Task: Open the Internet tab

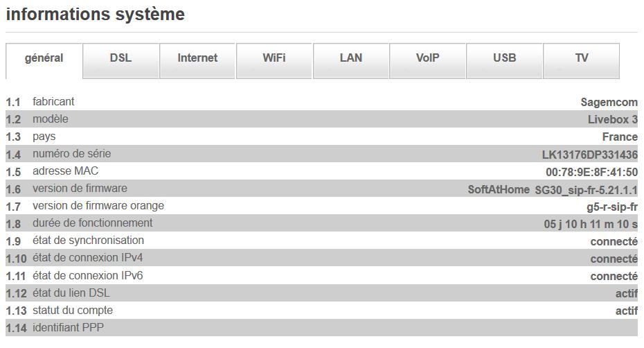Action: [x=197, y=58]
